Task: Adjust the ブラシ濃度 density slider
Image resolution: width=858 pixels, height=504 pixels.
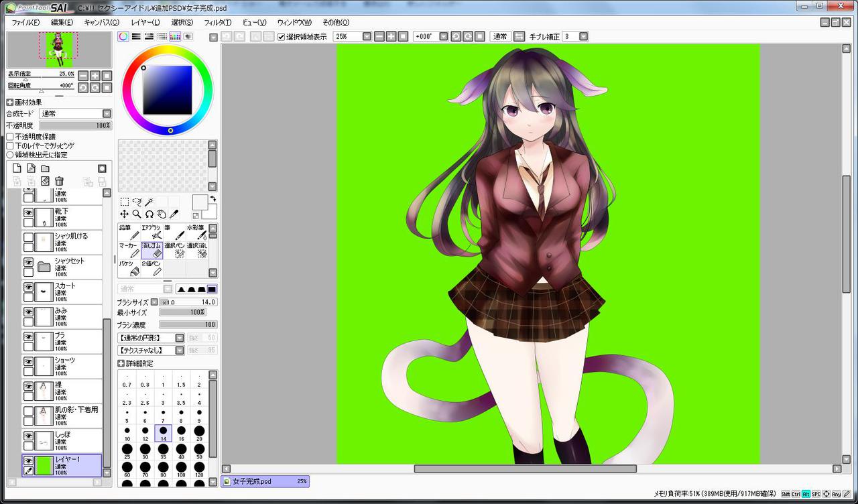Action: [188, 324]
